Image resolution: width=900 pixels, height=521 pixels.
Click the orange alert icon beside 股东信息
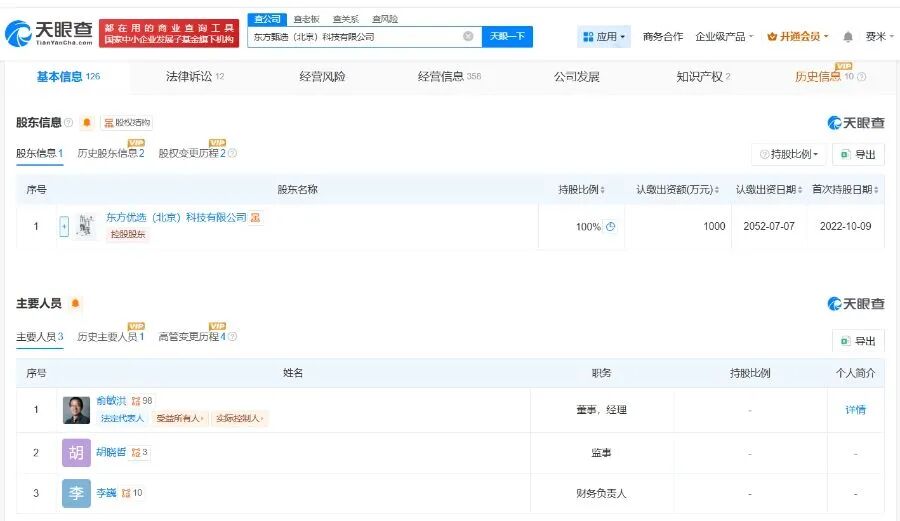86,123
